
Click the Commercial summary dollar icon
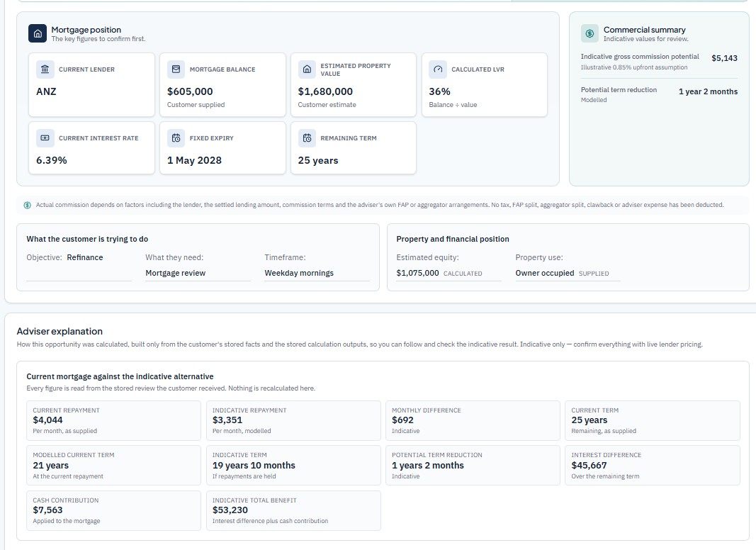pos(589,34)
